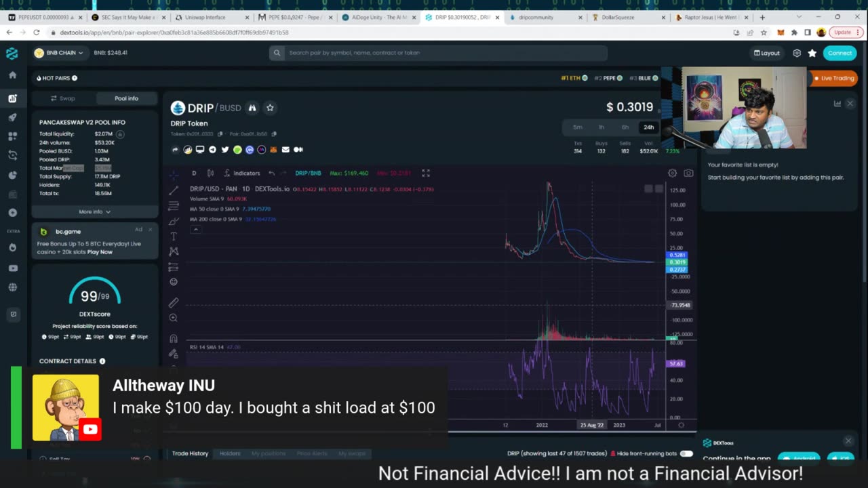Toggle the magnet mode on chart toolbar

(x=174, y=338)
